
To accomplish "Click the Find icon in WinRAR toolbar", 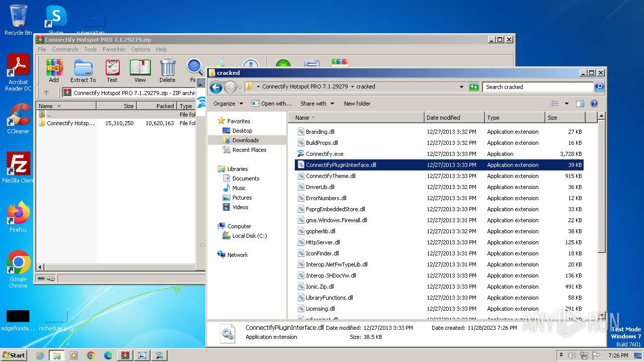I will (x=194, y=70).
